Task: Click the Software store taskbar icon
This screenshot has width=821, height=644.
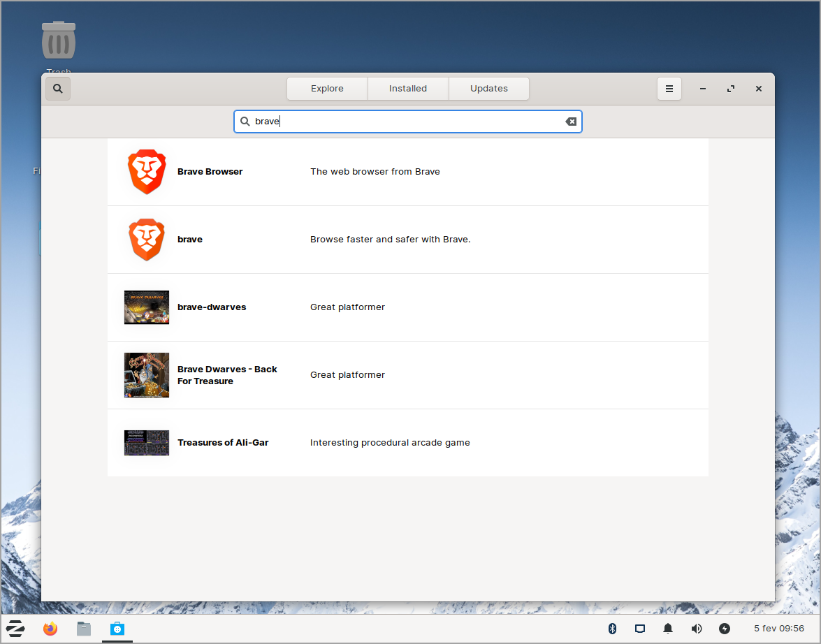Action: [117, 629]
